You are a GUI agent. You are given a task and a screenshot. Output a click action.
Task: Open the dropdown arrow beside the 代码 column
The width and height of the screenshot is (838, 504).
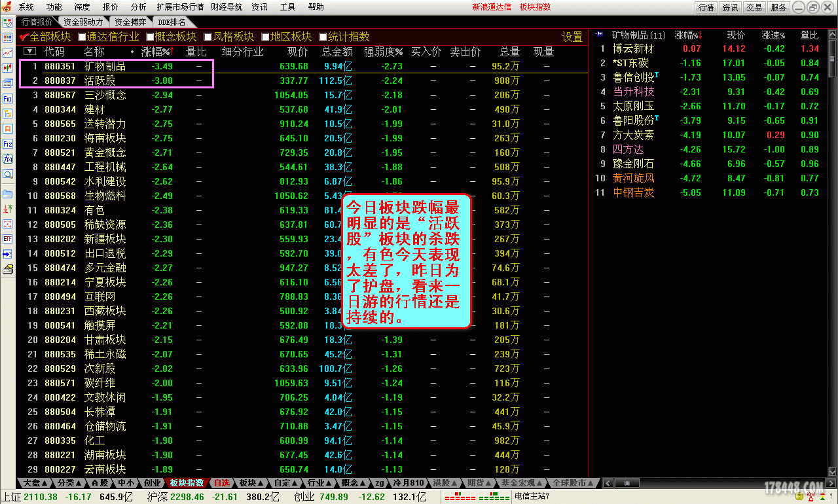tap(30, 51)
